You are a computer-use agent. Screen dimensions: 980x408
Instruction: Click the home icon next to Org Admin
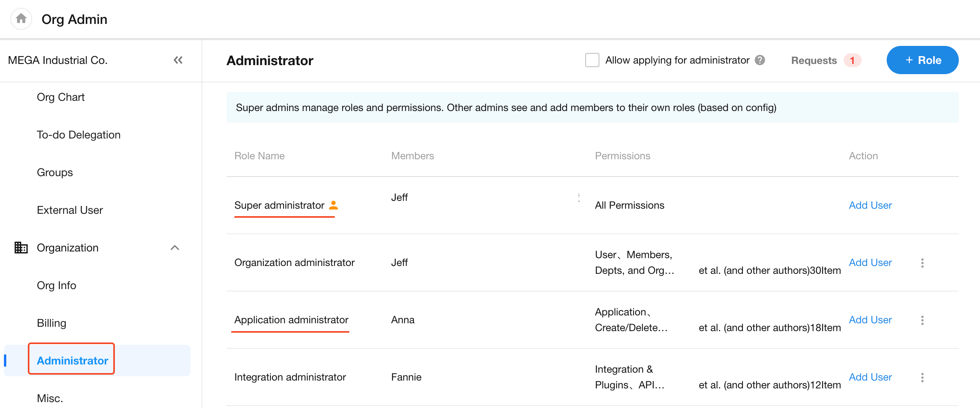(x=21, y=19)
